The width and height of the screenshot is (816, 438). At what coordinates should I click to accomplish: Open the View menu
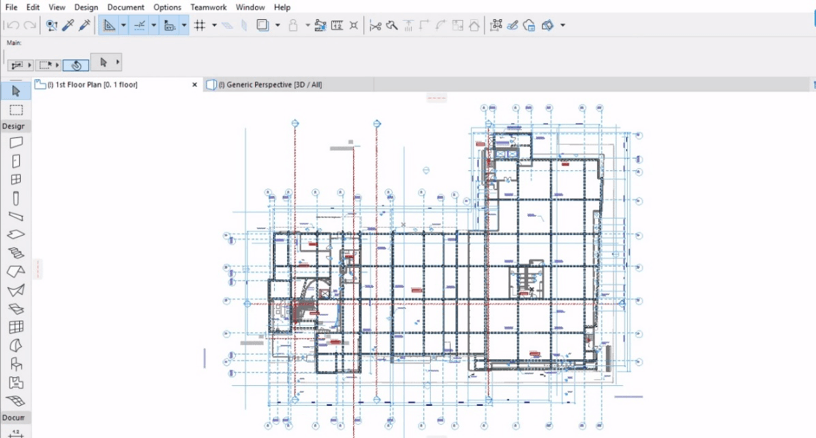coord(57,7)
